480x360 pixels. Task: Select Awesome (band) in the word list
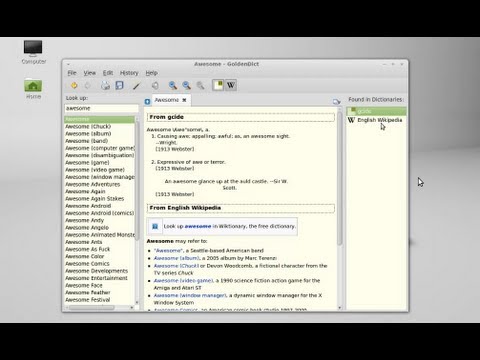pyautogui.click(x=99, y=141)
